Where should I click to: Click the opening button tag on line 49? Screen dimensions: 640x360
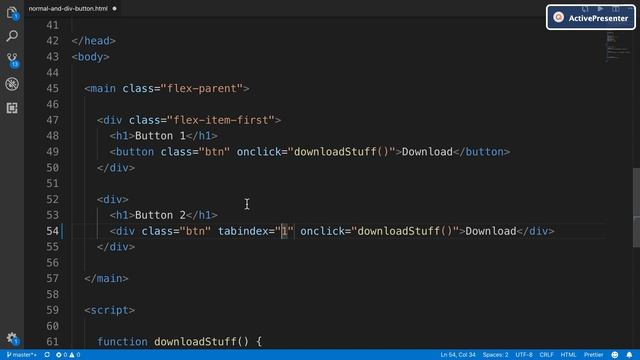[x=132, y=152]
